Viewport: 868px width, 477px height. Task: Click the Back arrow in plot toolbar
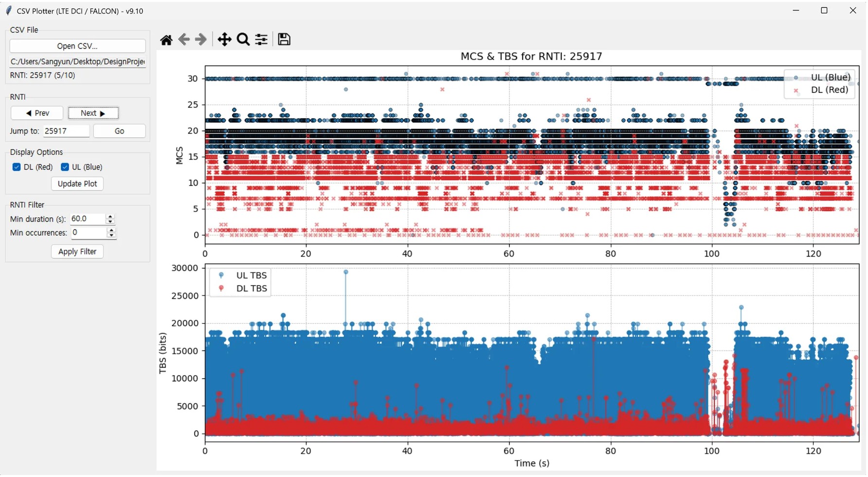point(184,39)
